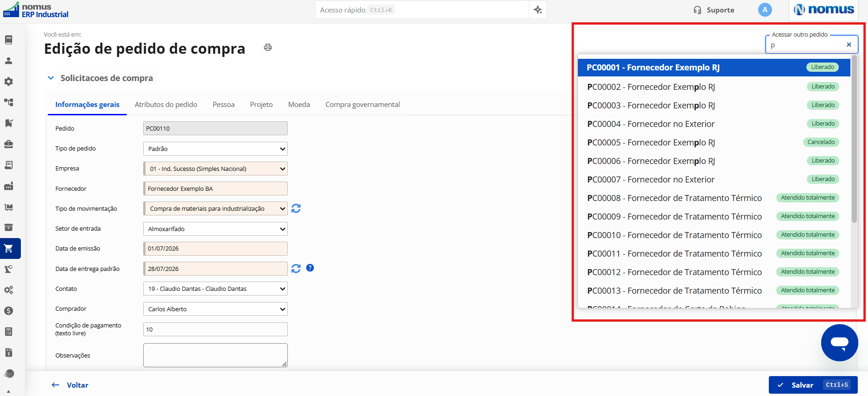Click the Suporte link
This screenshot has width=868, height=396.
[714, 10]
